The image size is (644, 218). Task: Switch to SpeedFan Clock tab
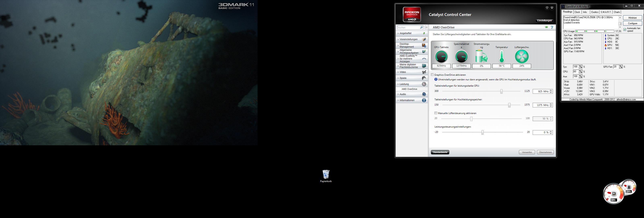point(577,12)
